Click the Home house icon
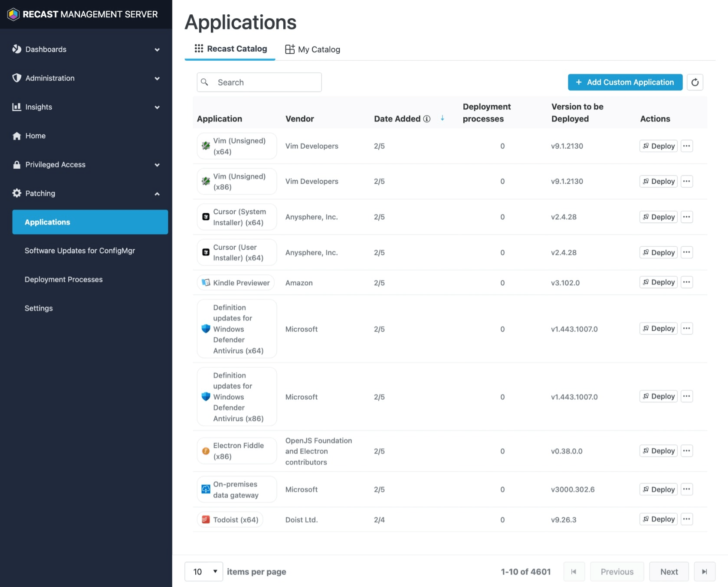728x587 pixels. pos(16,136)
